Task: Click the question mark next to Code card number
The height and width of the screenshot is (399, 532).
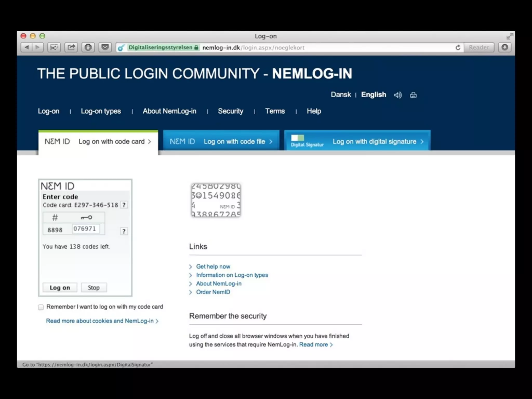Action: tap(124, 205)
